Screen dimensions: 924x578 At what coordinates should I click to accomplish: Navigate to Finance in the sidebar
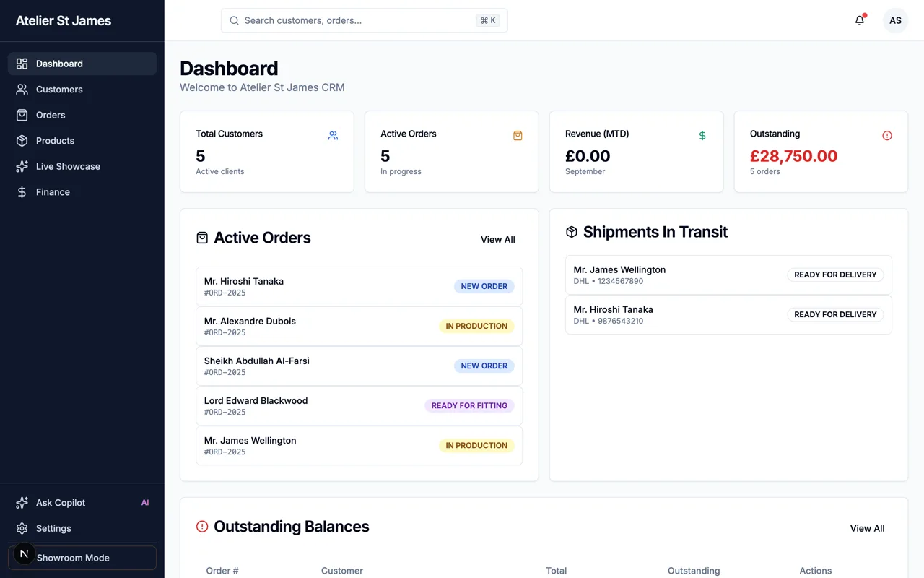pyautogui.click(x=82, y=192)
